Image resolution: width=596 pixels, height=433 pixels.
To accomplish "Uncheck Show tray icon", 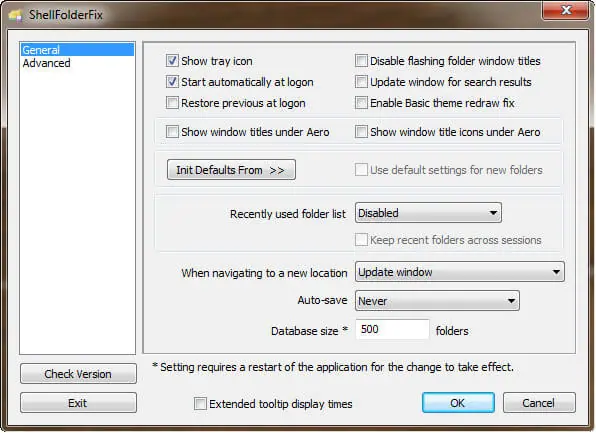I will (x=172, y=60).
